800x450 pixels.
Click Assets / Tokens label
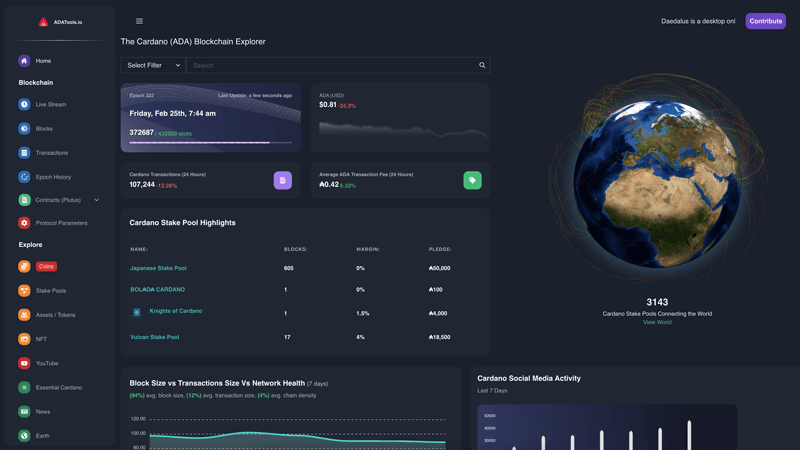55,315
